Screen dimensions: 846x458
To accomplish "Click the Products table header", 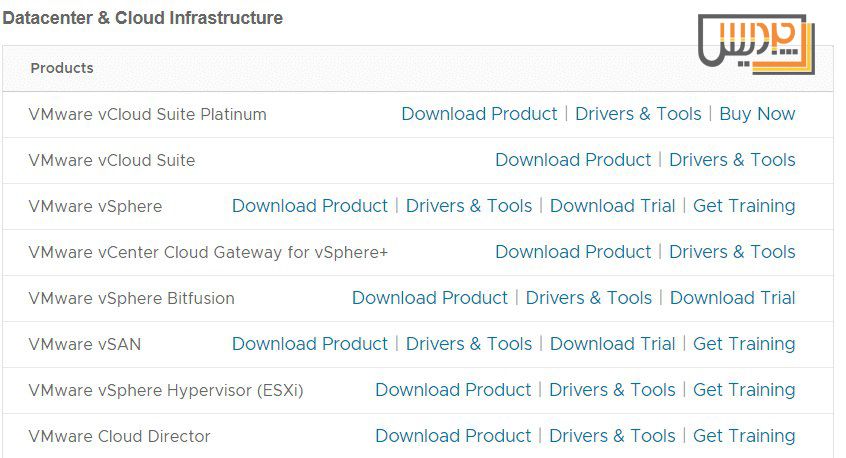I will 62,68.
